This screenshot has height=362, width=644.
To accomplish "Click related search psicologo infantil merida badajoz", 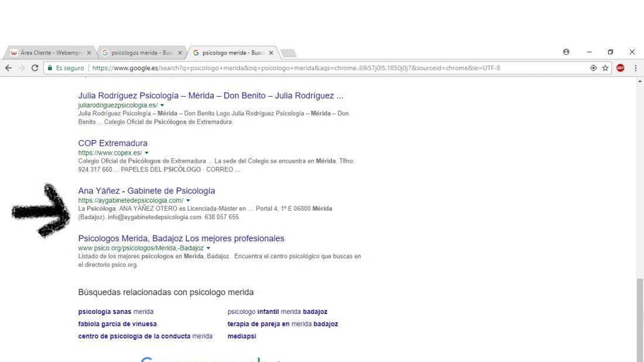I will click(278, 312).
